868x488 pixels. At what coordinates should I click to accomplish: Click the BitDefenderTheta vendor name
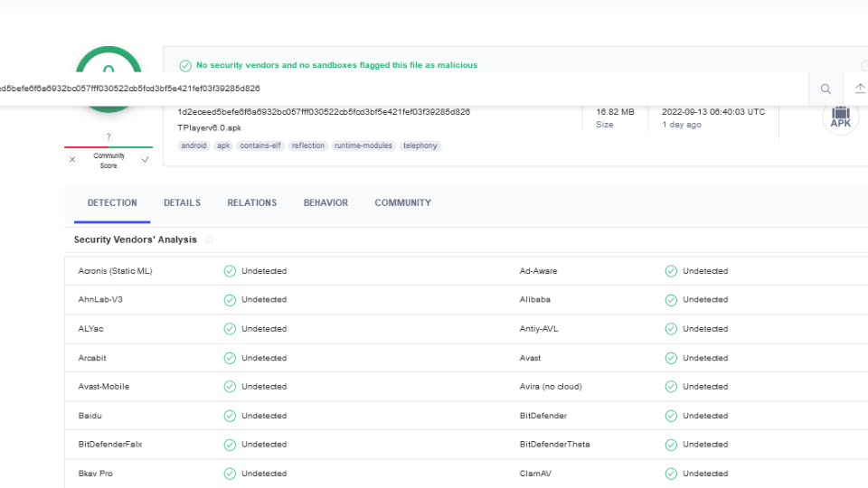click(x=554, y=445)
